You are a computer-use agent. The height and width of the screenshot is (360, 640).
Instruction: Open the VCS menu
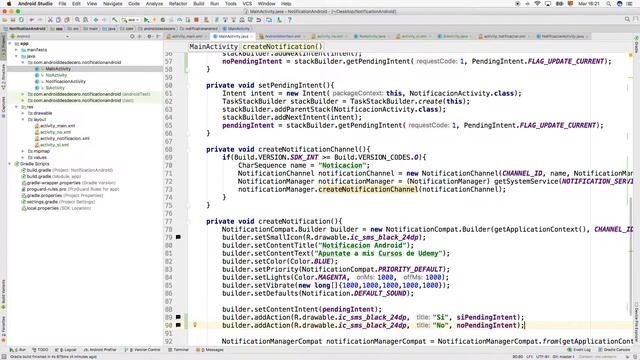(x=247, y=4)
